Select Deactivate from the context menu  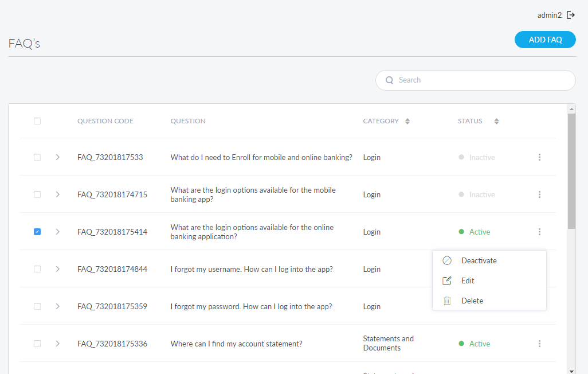point(479,260)
